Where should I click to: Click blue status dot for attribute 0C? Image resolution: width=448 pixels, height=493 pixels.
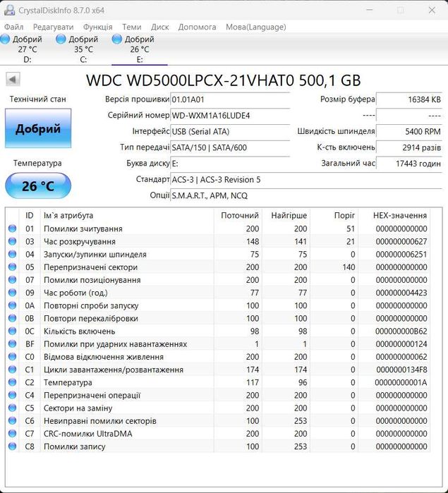[x=12, y=331]
